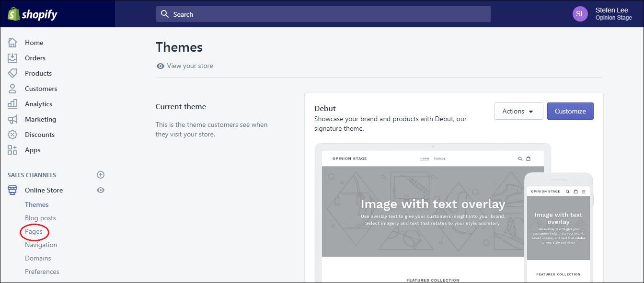Click the eye icon beside View your store
The width and height of the screenshot is (644, 283).
click(x=161, y=66)
